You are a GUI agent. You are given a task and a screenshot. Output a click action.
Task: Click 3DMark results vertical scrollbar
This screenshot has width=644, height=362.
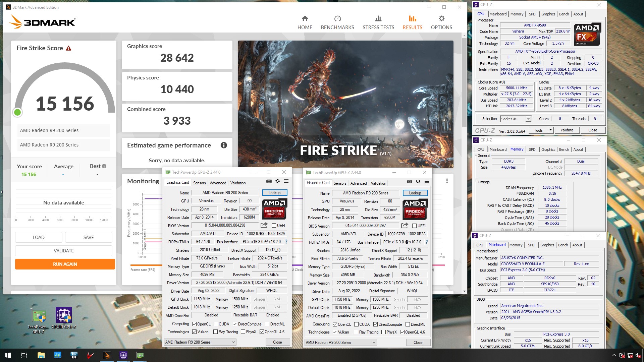click(464, 82)
